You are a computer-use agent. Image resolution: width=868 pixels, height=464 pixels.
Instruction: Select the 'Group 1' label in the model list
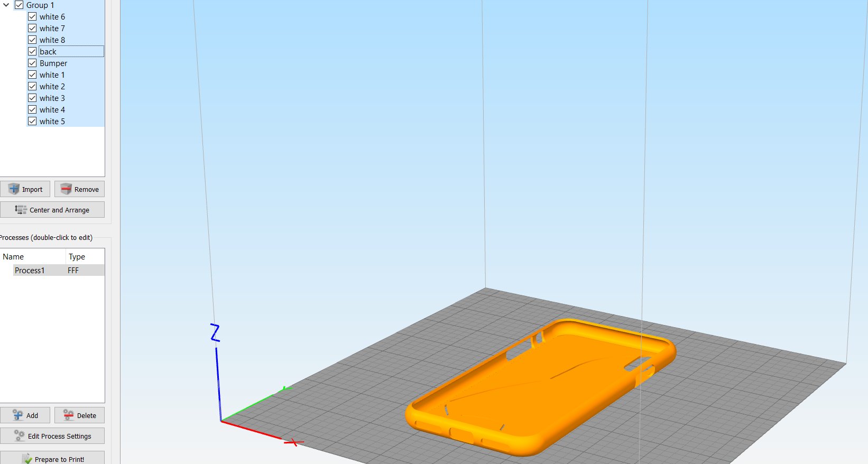(40, 5)
